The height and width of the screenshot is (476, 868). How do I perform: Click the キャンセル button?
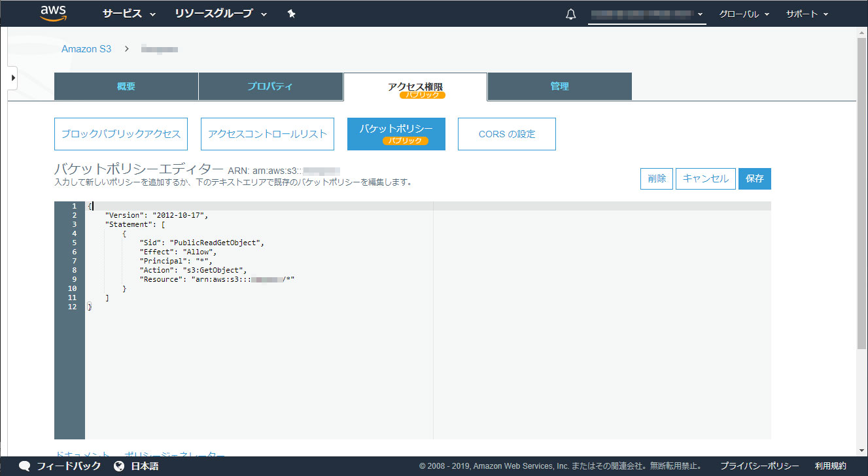pyautogui.click(x=706, y=178)
